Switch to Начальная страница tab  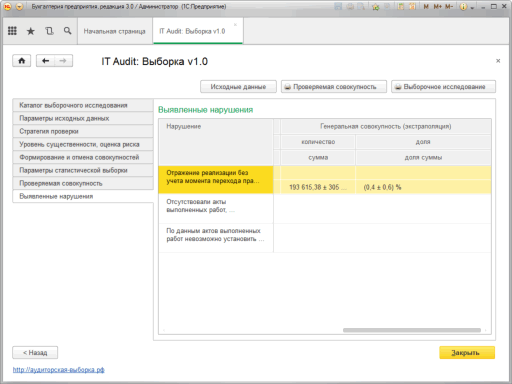[115, 31]
